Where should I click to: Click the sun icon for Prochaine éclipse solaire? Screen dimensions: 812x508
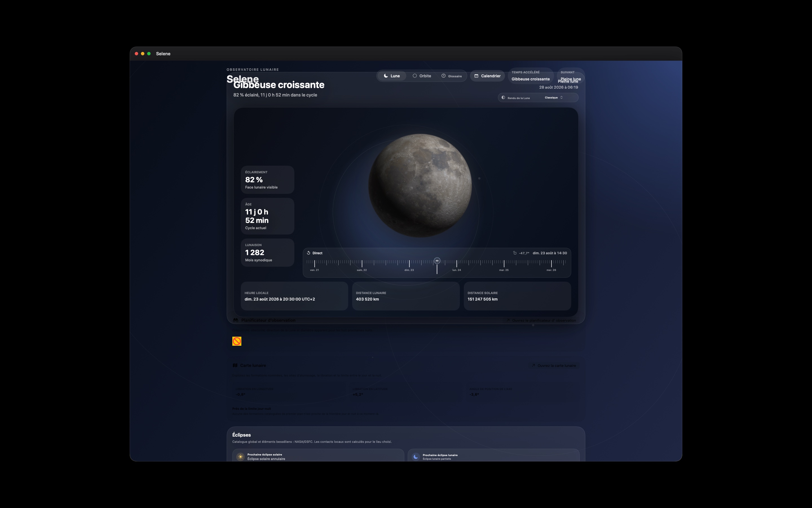(240, 457)
